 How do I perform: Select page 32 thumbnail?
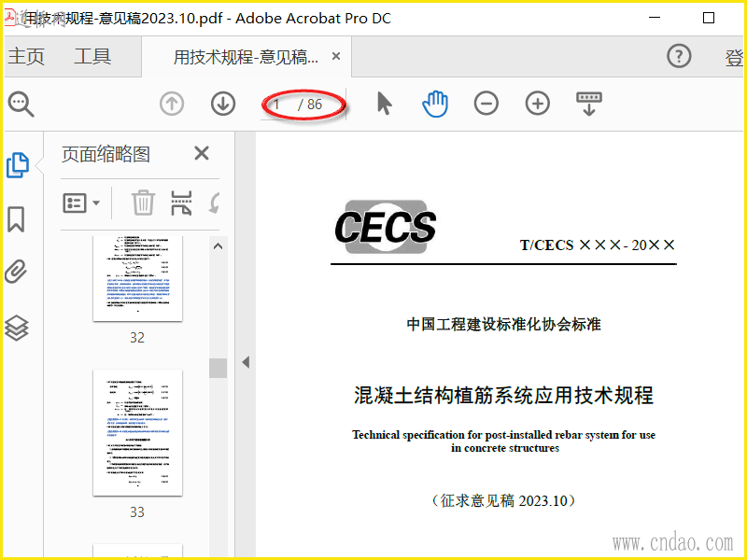137,278
